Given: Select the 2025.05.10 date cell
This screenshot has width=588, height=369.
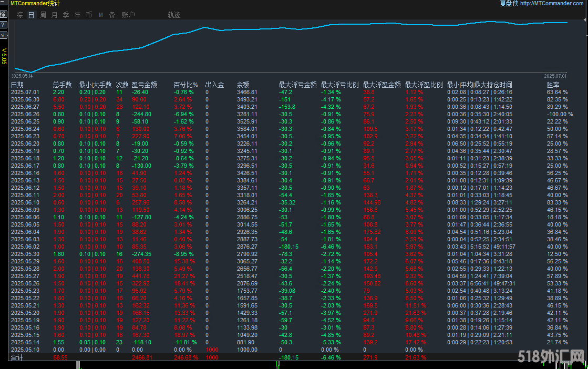Looking at the screenshot, I should pyautogui.click(x=25, y=350).
